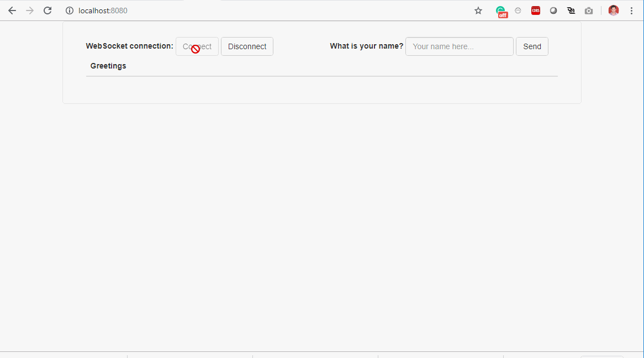Open Chrome's three-dot menu

[x=632, y=10]
